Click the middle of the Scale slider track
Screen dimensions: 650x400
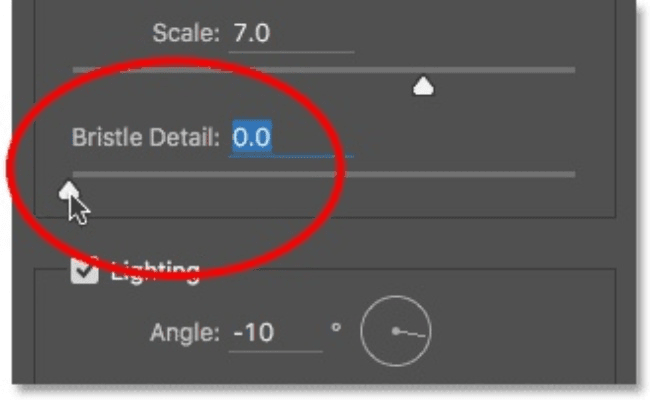pos(323,70)
